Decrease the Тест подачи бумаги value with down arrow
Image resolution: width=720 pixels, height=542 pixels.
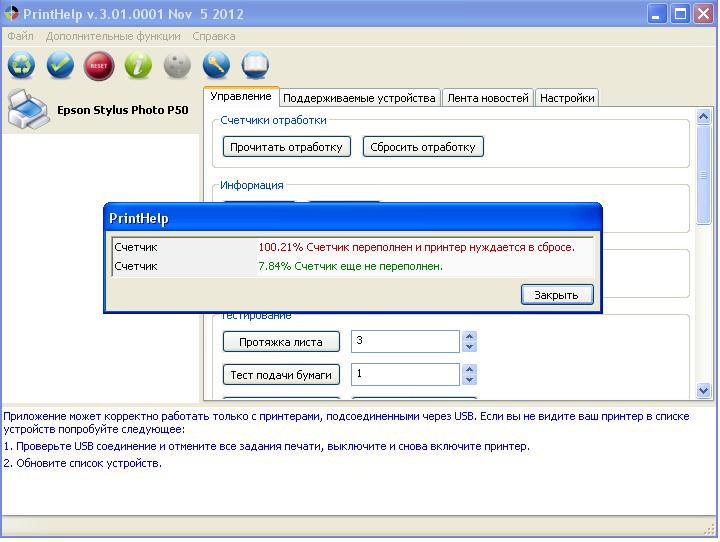click(x=469, y=380)
